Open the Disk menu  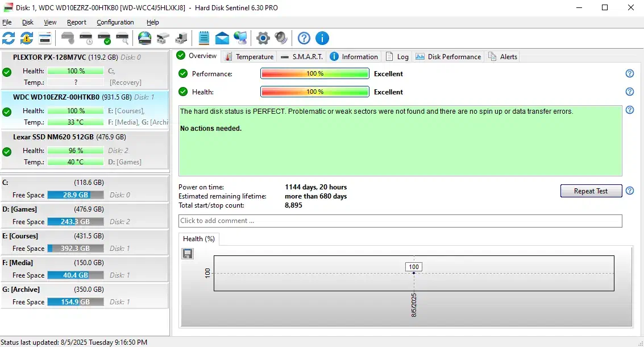pos(28,22)
